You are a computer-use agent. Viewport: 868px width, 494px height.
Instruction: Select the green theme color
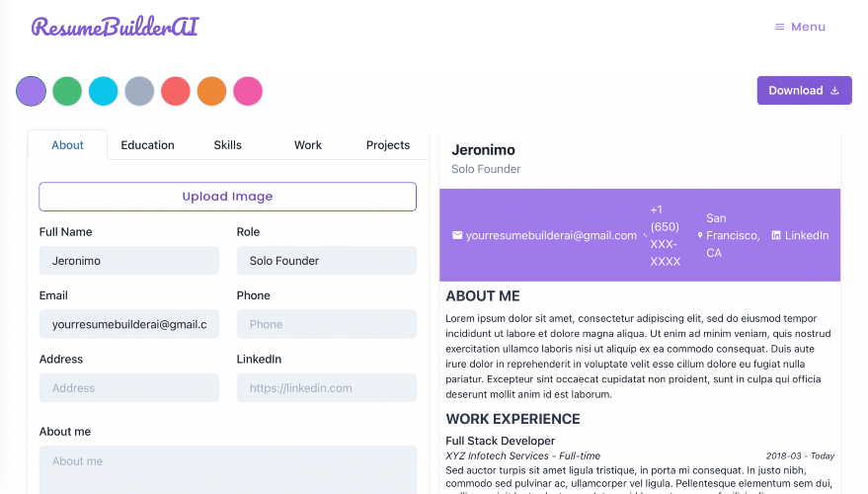(67, 91)
